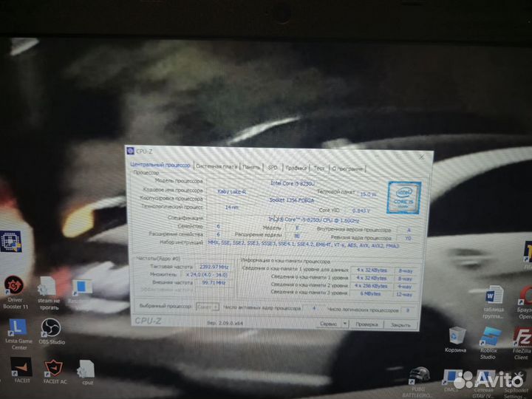The image size is (532, 399).
Task: Select the chip-shaped CPU icon on desktop
Action: click(x=11, y=241)
